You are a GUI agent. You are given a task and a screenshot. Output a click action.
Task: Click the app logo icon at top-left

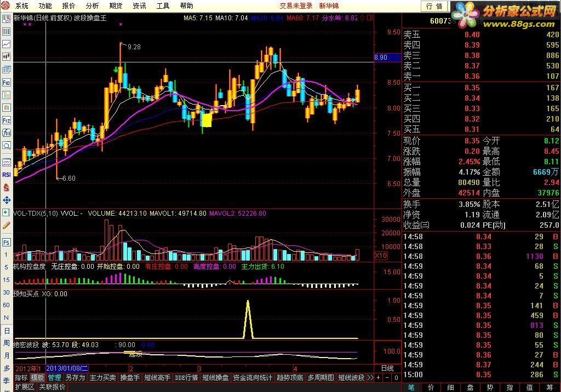5,5
